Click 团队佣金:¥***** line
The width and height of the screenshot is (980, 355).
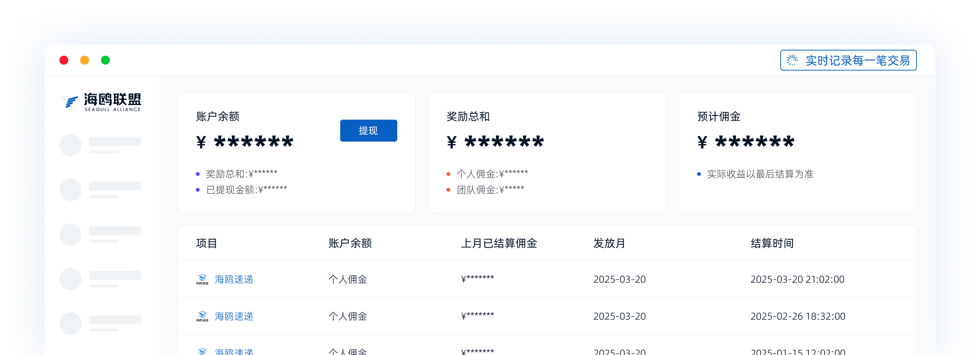[490, 189]
